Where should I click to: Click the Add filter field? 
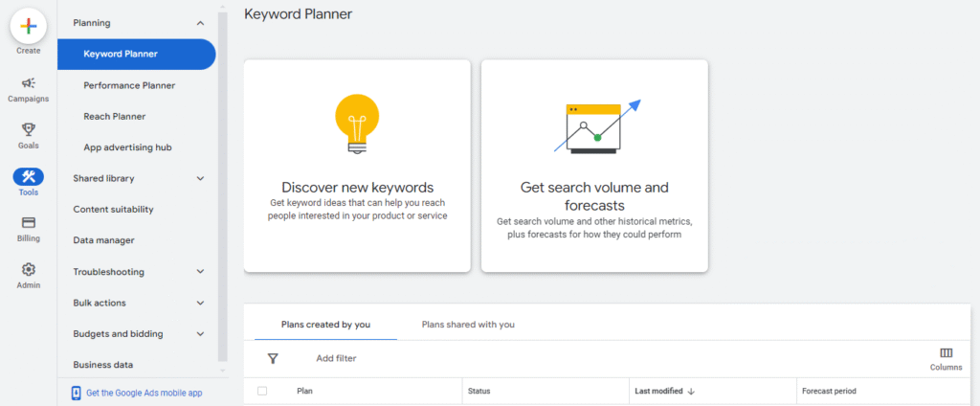(x=336, y=358)
